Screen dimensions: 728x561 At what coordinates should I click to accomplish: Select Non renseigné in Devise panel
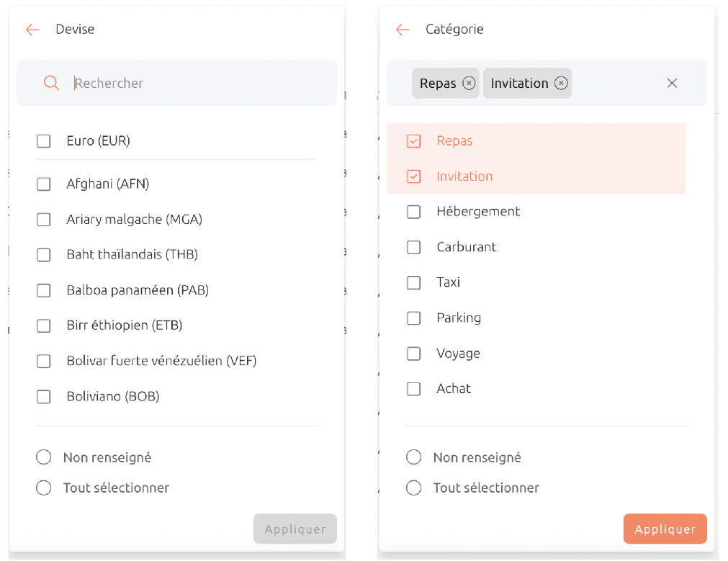coord(44,457)
